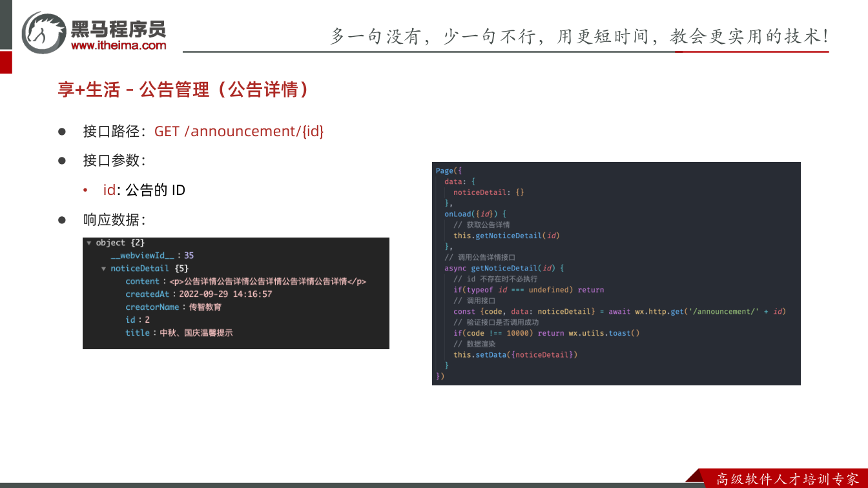Click the async getNoticeDetail(id) { line
The width and height of the screenshot is (868, 488).
(504, 268)
